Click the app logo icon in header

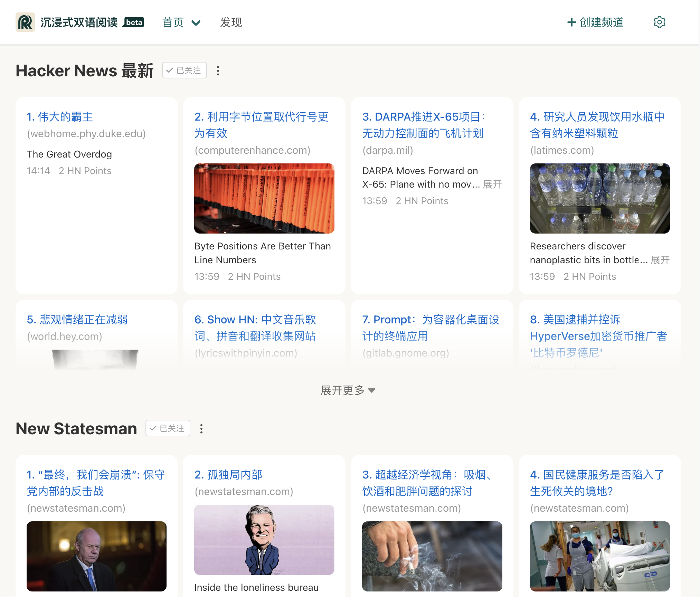click(25, 22)
